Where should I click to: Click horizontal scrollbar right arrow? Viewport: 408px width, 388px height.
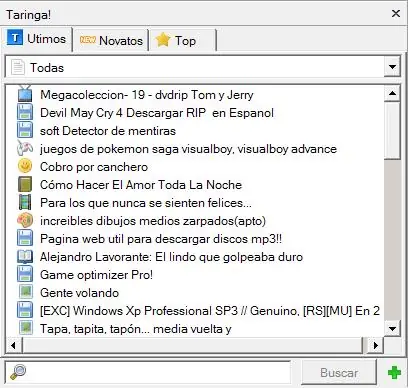pos(376,345)
